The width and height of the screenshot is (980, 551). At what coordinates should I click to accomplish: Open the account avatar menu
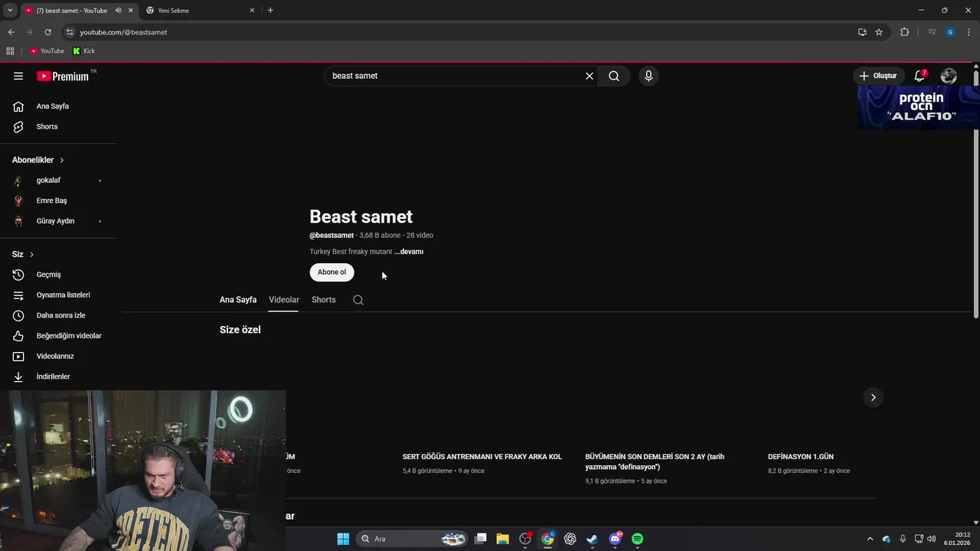(949, 76)
